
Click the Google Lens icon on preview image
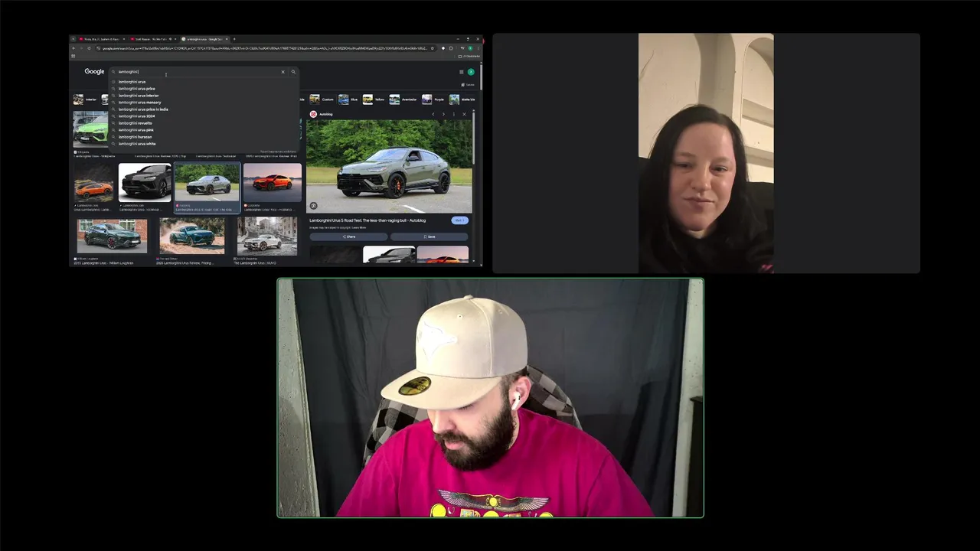313,206
